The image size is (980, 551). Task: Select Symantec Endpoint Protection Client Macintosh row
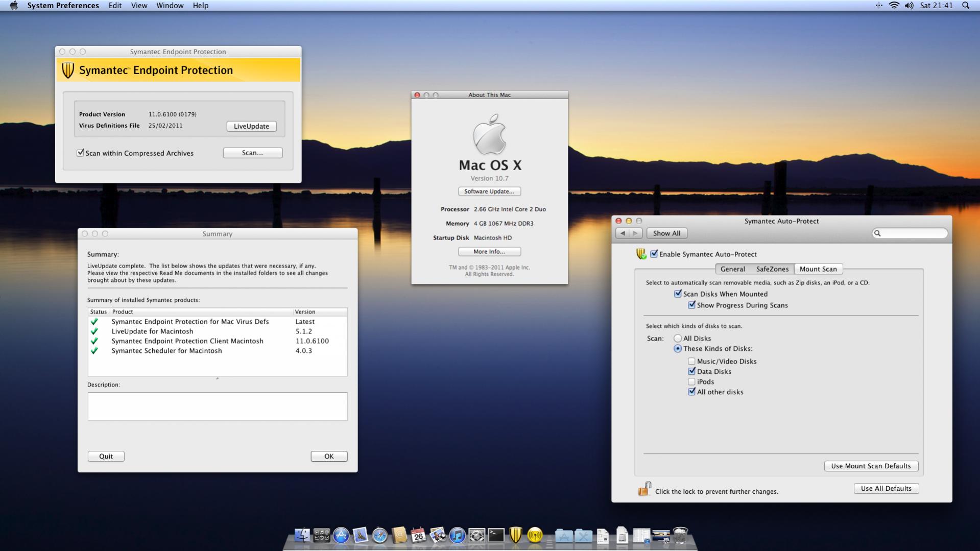click(217, 341)
